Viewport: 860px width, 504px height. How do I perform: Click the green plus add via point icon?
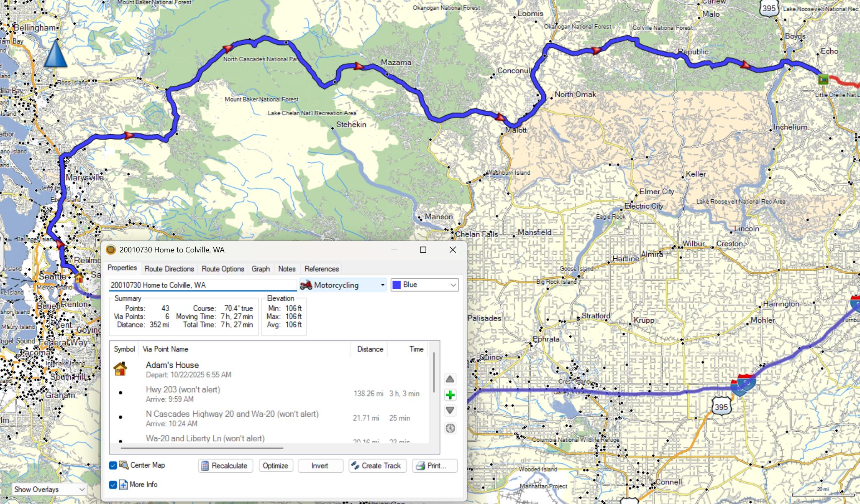450,395
